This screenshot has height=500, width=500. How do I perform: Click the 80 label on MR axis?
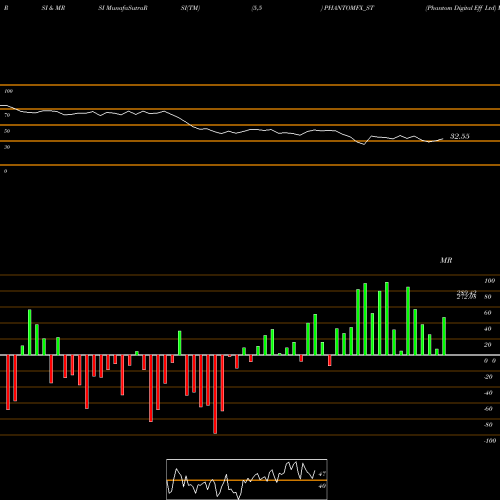[488, 297]
